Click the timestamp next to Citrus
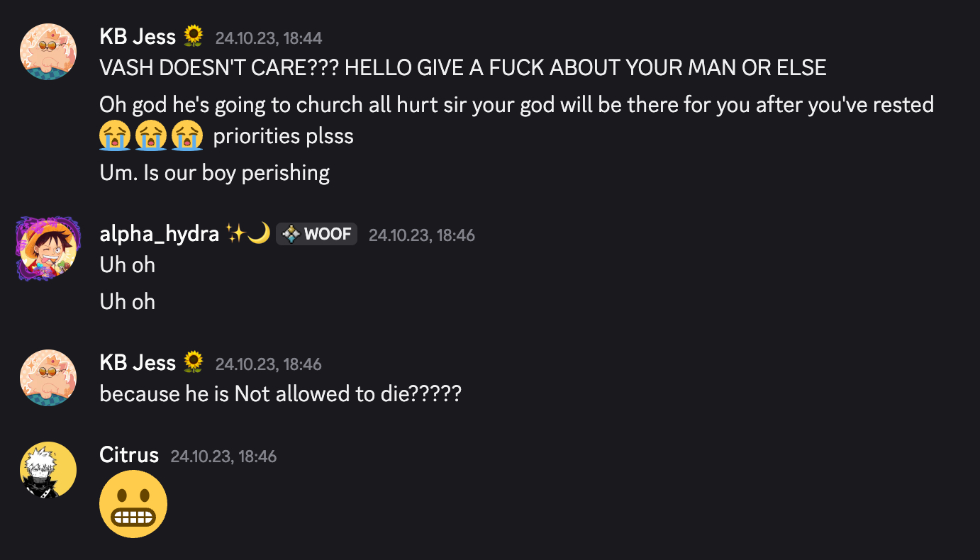The height and width of the screenshot is (560, 980). [223, 456]
